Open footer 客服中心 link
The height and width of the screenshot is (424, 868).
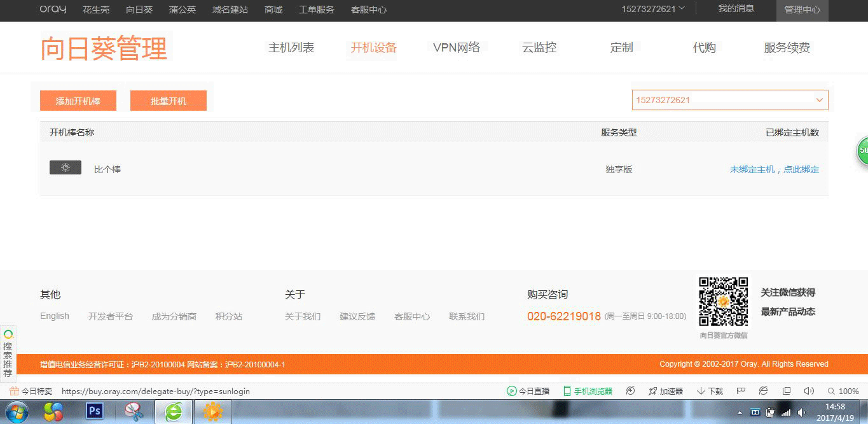tap(412, 316)
